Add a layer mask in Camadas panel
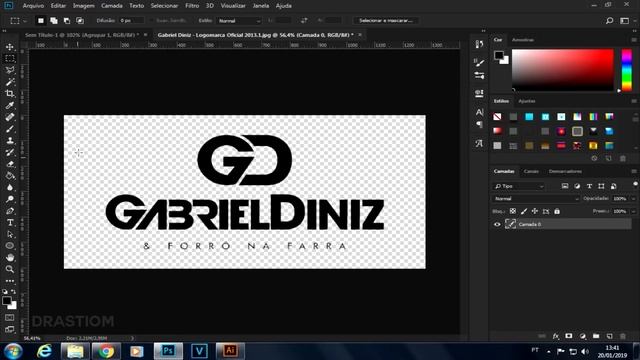Screen dimensions: 640x360 click(x=569, y=336)
